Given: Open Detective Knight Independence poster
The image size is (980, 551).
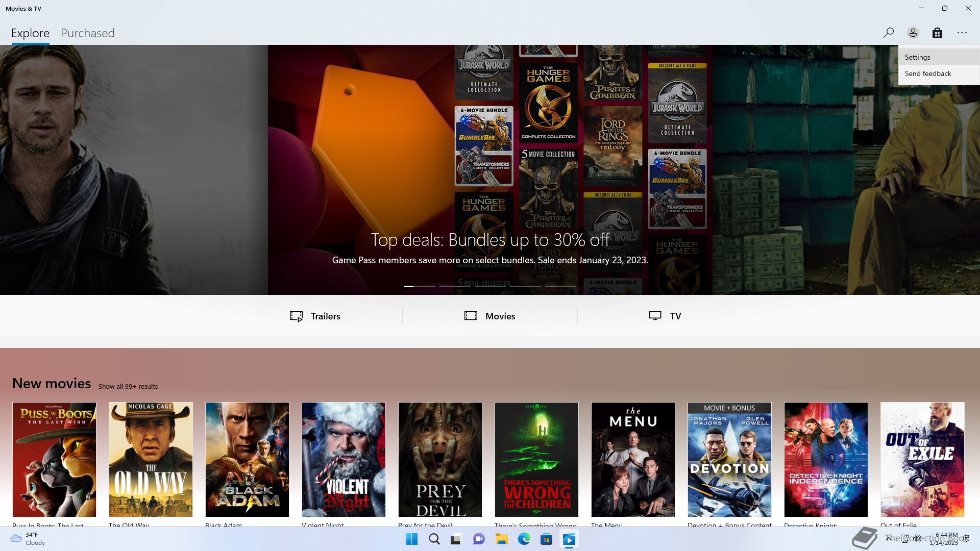Looking at the screenshot, I should click(x=826, y=460).
